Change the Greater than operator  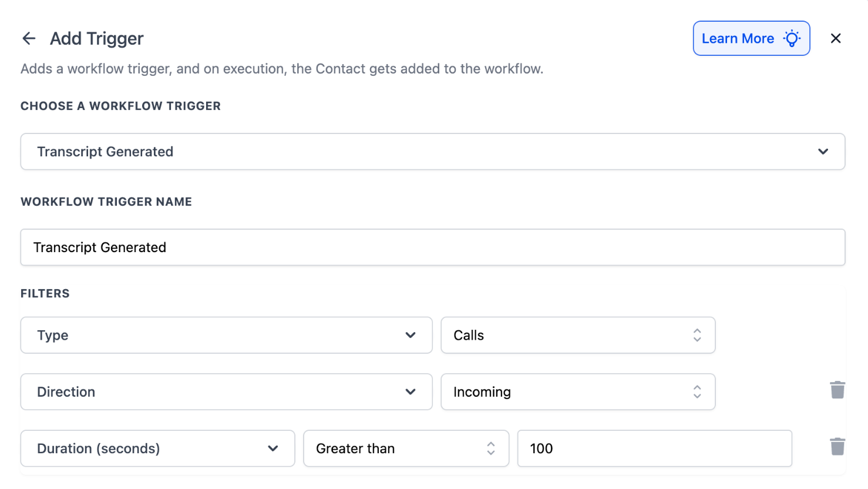[405, 448]
